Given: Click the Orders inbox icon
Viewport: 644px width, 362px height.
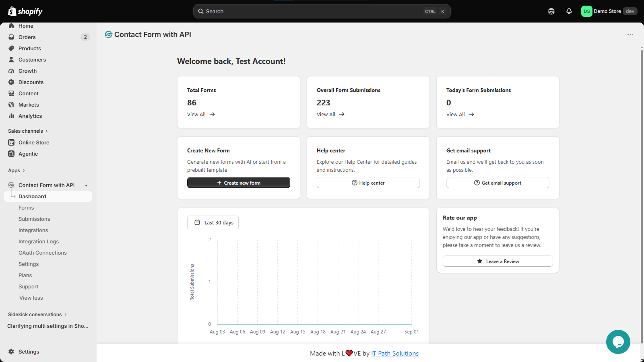Looking at the screenshot, I should coord(11,37).
